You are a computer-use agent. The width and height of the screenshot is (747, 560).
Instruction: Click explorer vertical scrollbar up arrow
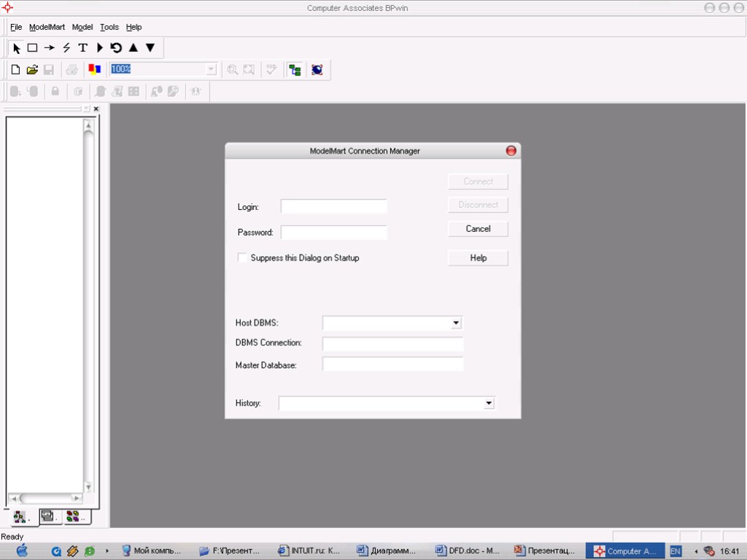pyautogui.click(x=88, y=125)
